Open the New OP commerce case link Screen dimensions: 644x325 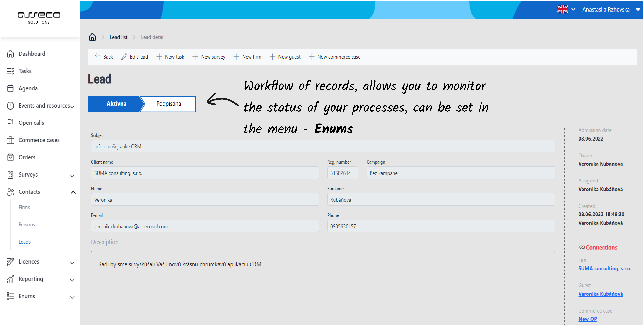587,319
